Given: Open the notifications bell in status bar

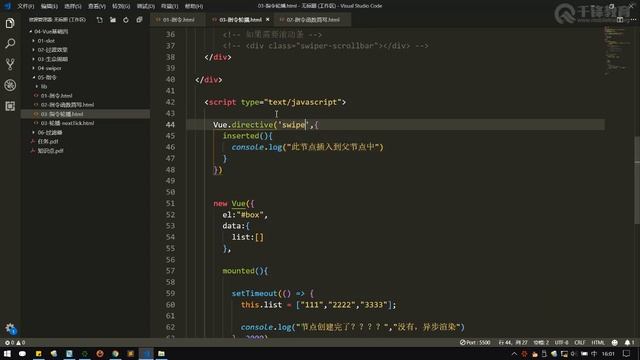Looking at the screenshot, I should [x=629, y=342].
